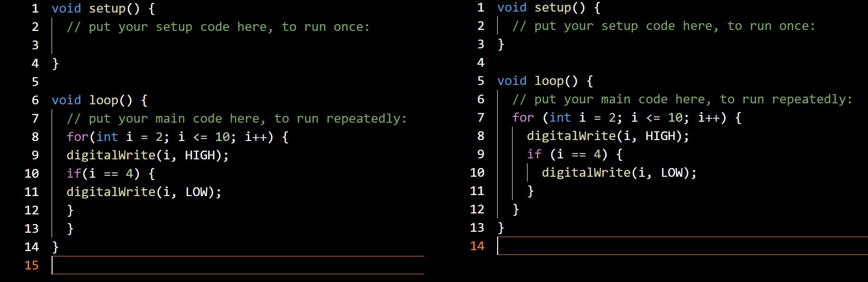Click the setup code comment in right editor
Viewport: 868px width, 282px height.
(x=664, y=26)
